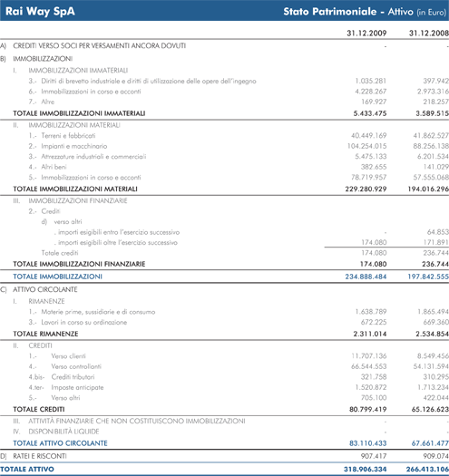Select the DISPONIBILITÀ LIQUIDE row
Screen dimensions: 449x476
(225, 432)
